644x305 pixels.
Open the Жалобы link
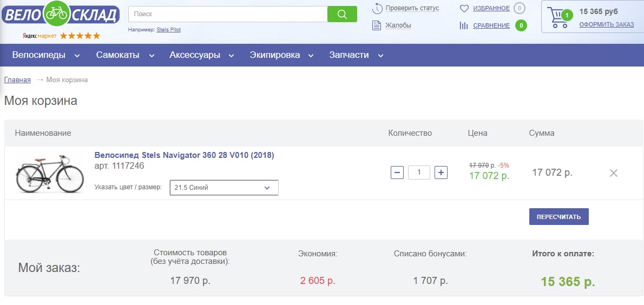click(x=398, y=25)
